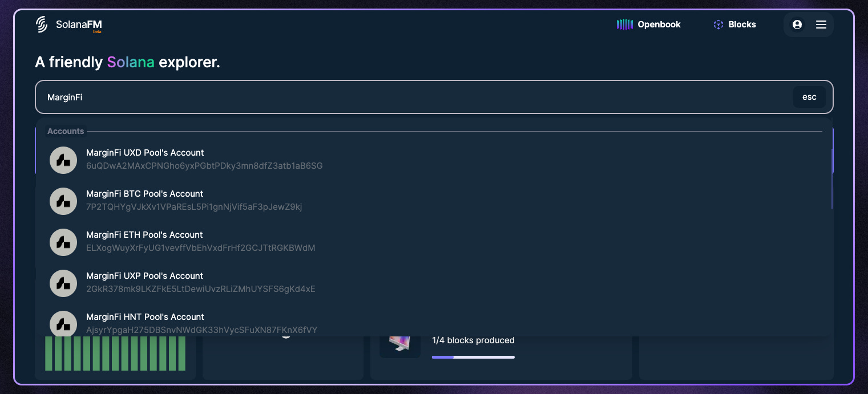Click the SolanaFM brand name text

(x=79, y=25)
